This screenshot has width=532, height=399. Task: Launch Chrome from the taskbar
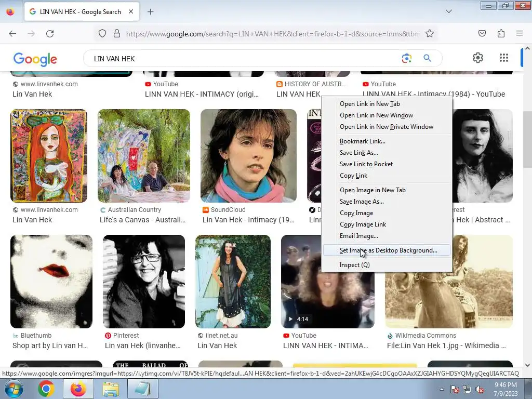(x=46, y=389)
